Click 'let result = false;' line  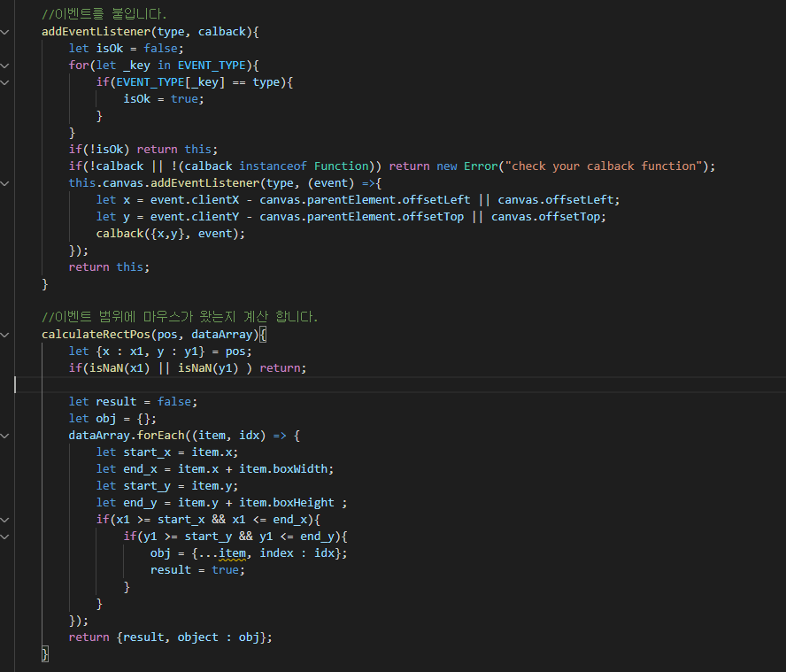(134, 402)
